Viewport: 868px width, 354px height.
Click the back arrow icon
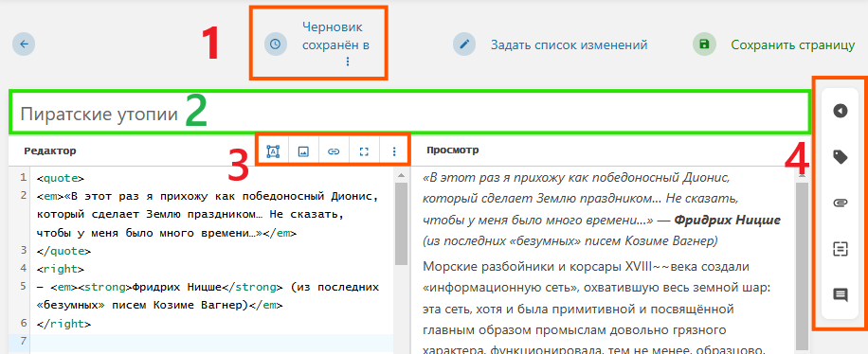click(x=24, y=44)
